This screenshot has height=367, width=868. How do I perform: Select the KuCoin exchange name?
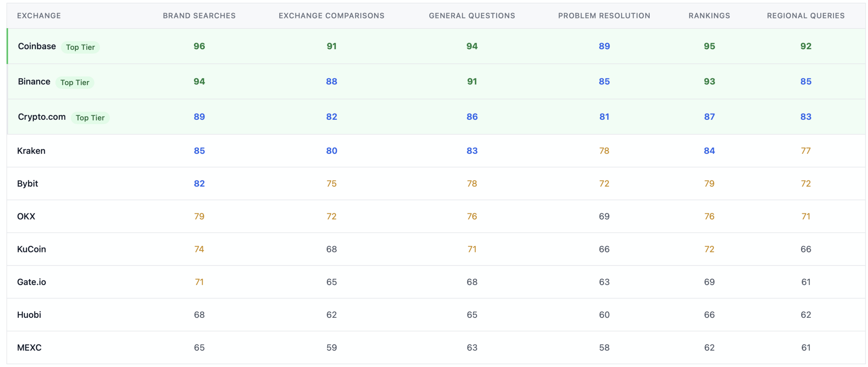tap(32, 249)
